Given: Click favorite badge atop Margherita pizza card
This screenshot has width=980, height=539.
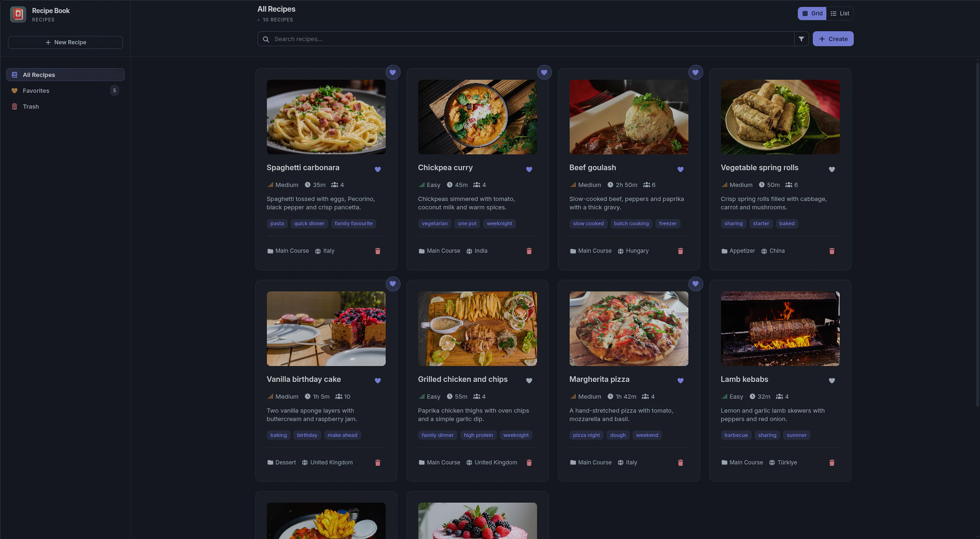Looking at the screenshot, I should tap(696, 284).
